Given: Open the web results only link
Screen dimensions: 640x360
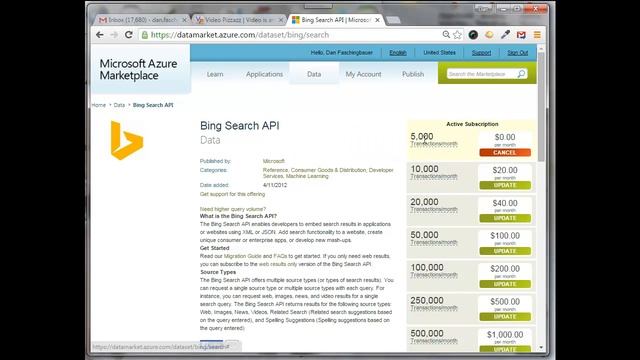Looking at the screenshot, I should [x=278, y=264].
